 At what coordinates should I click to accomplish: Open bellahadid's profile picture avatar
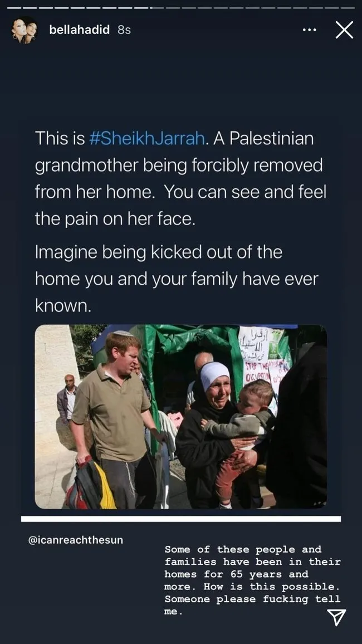(25, 30)
